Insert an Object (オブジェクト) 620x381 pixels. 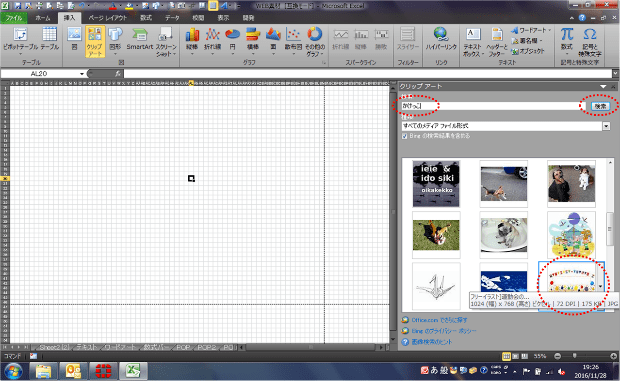tap(528, 51)
